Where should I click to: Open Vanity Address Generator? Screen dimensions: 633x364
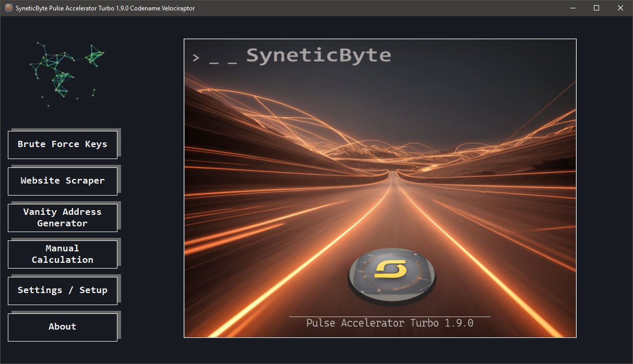click(x=63, y=217)
